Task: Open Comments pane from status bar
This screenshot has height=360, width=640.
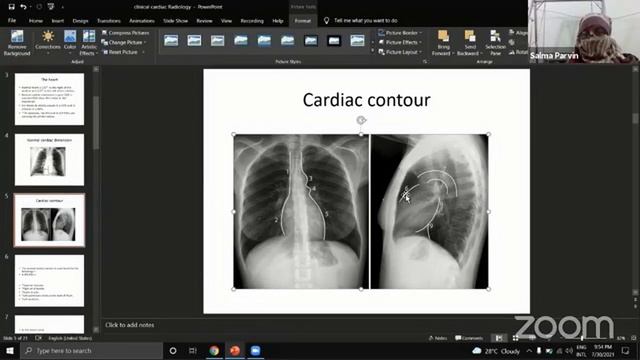Action: tap(469, 338)
